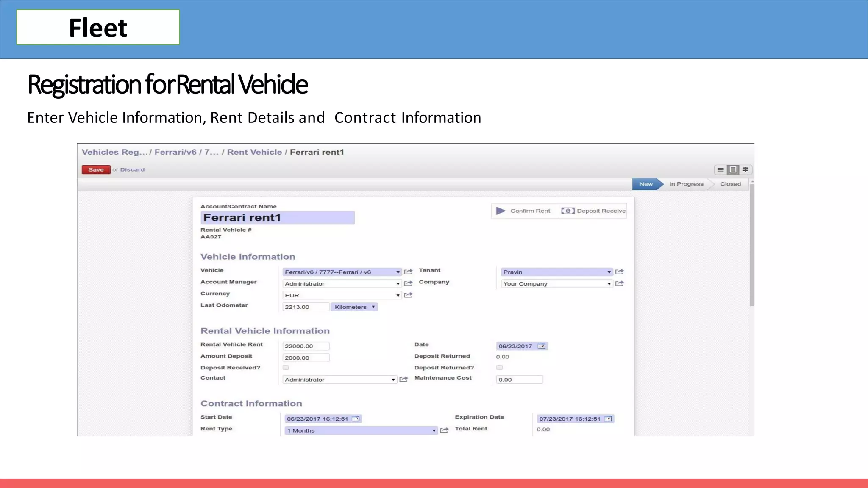Edit Maintenance Cost 0.00 field
868x488 pixels.
click(x=519, y=380)
